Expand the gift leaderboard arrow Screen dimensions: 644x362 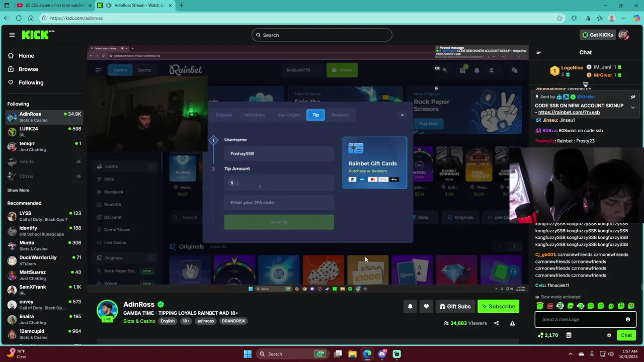pyautogui.click(x=586, y=85)
